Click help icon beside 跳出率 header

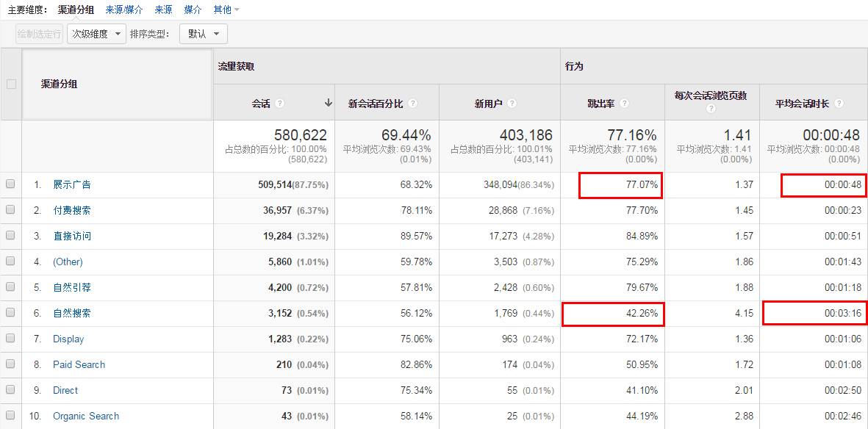pos(625,104)
